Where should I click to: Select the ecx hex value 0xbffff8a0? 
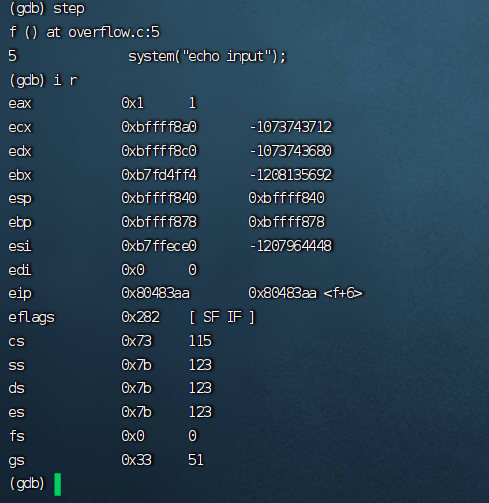159,127
